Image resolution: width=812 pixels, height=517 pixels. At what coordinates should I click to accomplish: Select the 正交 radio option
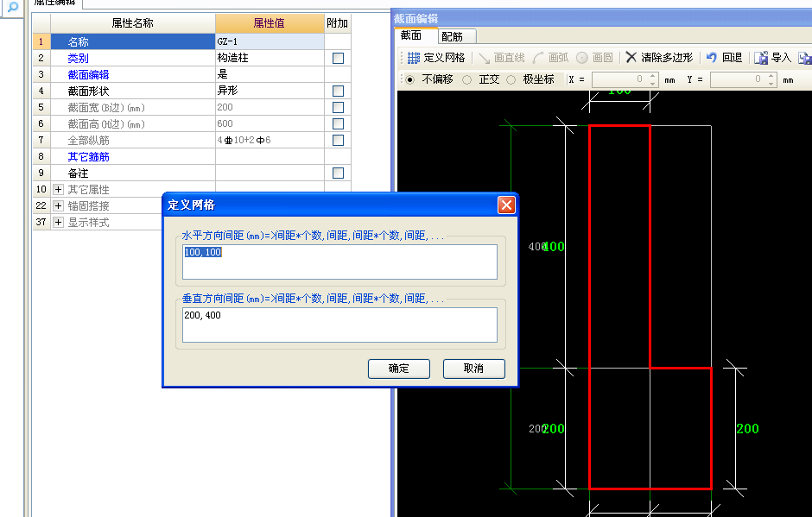click(x=466, y=79)
